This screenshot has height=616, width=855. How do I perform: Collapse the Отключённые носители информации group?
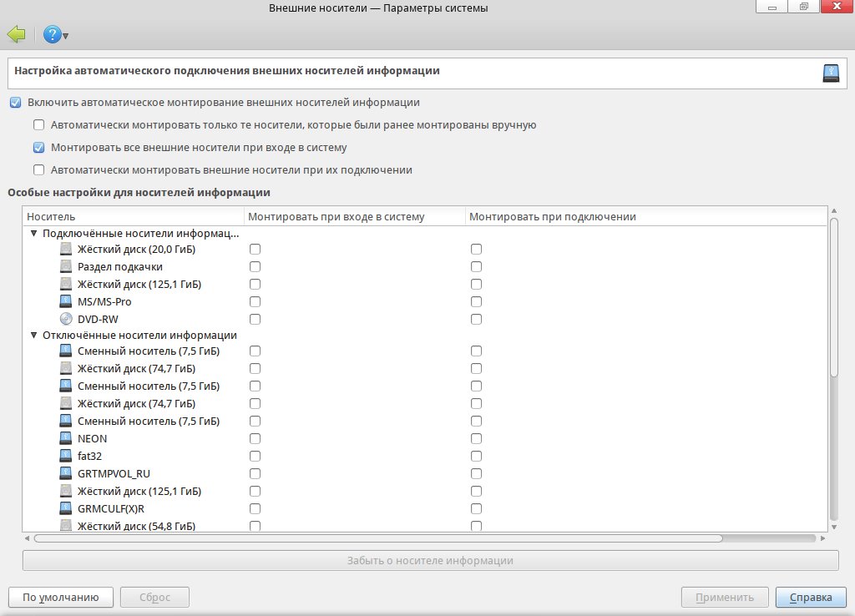[x=33, y=336]
